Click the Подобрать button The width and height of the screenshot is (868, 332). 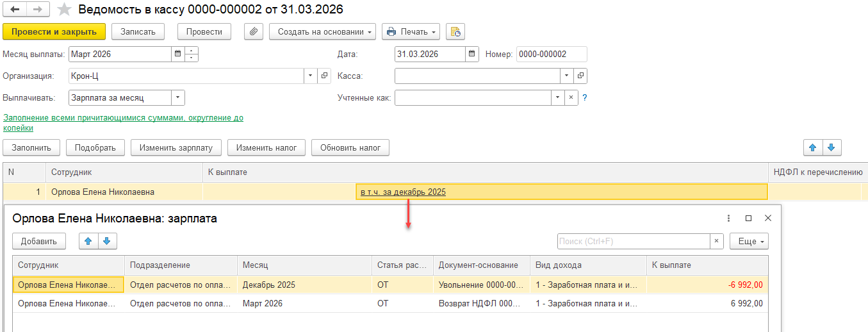click(95, 147)
